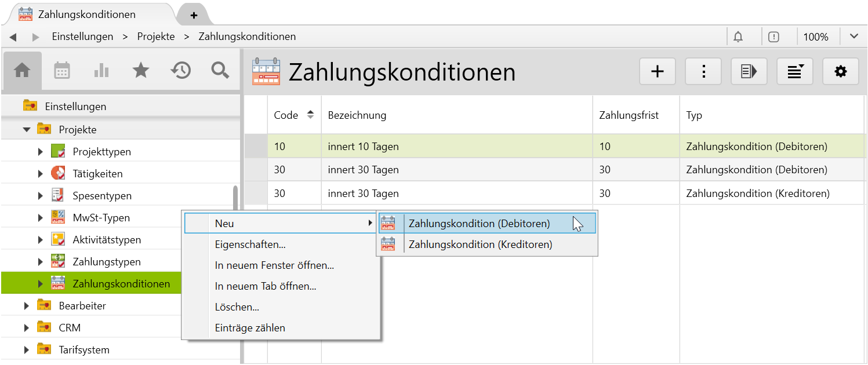The height and width of the screenshot is (365, 868).
Task: Collapse the Projekte folder
Action: pyautogui.click(x=27, y=130)
